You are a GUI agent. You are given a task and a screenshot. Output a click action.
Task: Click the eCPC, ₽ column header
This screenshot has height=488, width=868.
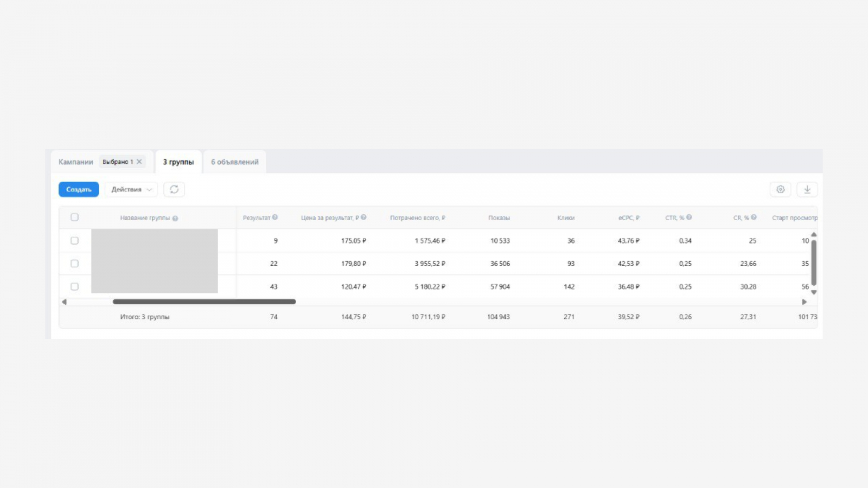pyautogui.click(x=629, y=218)
